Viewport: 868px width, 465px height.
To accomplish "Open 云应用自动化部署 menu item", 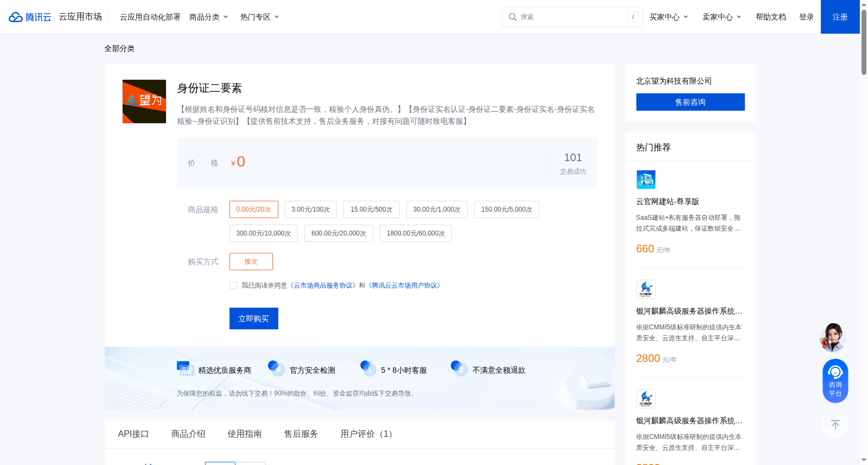I will click(150, 17).
